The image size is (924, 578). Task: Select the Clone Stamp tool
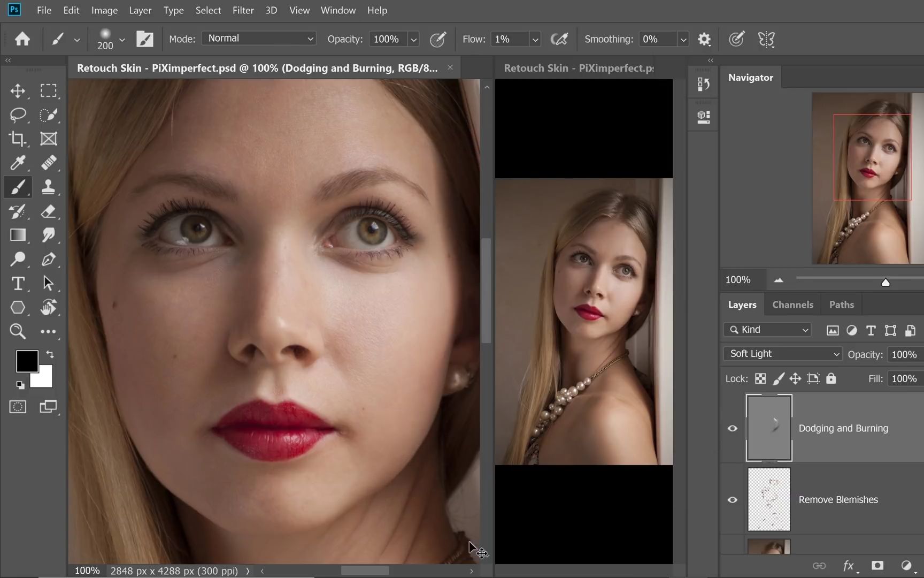click(49, 187)
